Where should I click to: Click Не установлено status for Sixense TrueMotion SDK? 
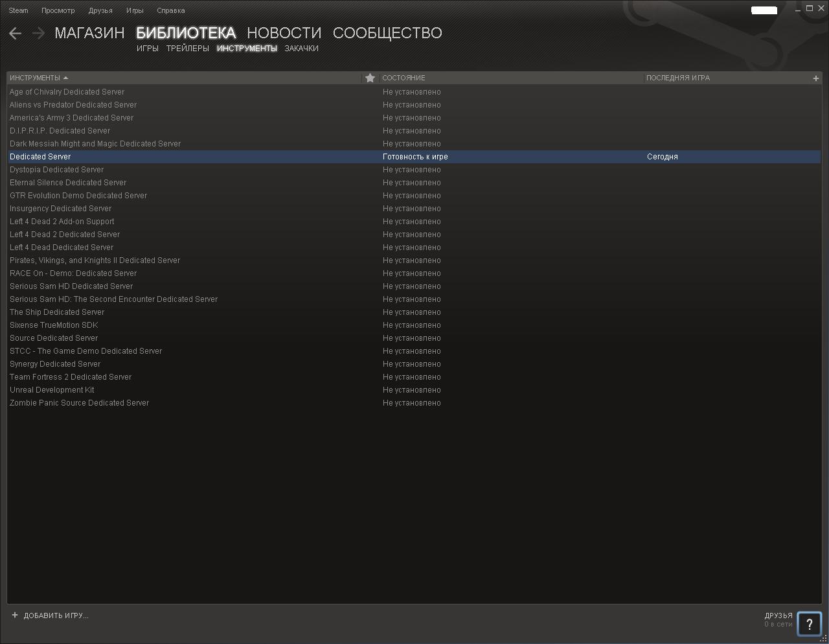tap(412, 325)
